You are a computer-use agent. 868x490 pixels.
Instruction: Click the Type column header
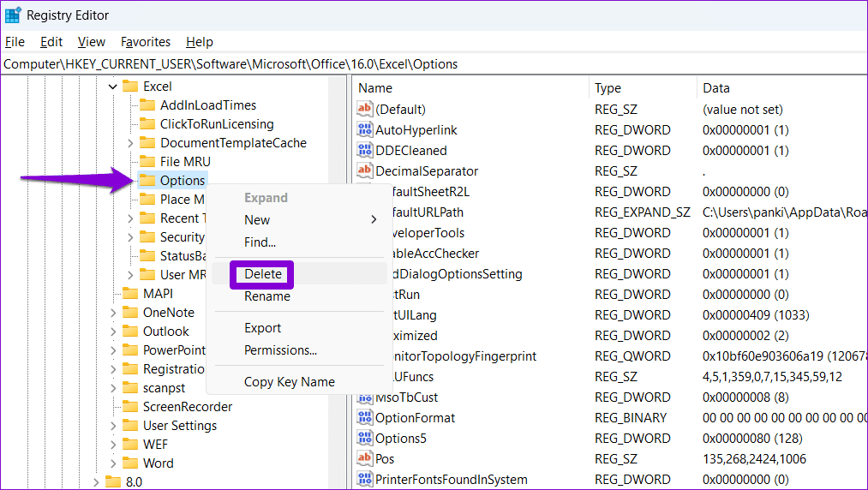tap(642, 88)
